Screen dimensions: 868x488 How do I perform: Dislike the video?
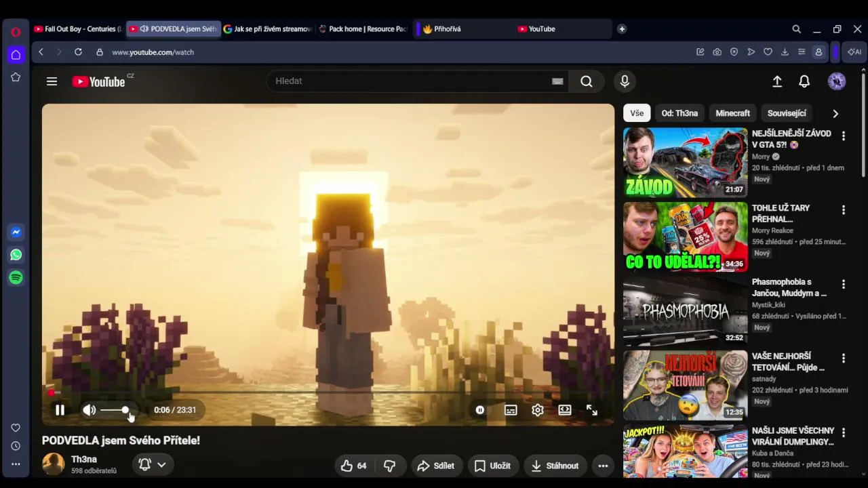pyautogui.click(x=389, y=466)
